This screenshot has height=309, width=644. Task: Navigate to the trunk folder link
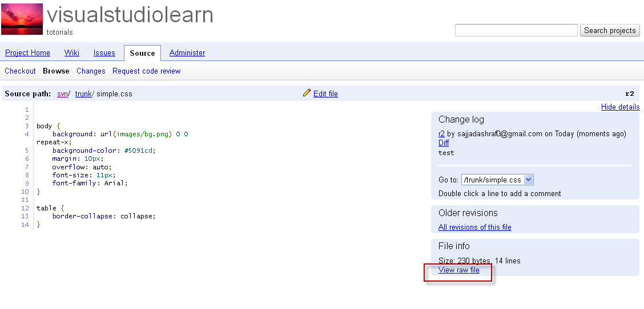[x=83, y=93]
